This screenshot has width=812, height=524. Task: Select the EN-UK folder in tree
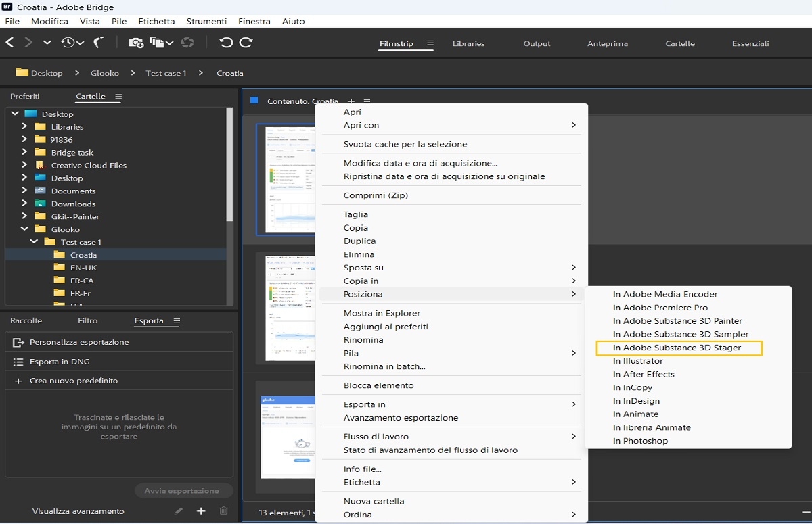pos(83,268)
